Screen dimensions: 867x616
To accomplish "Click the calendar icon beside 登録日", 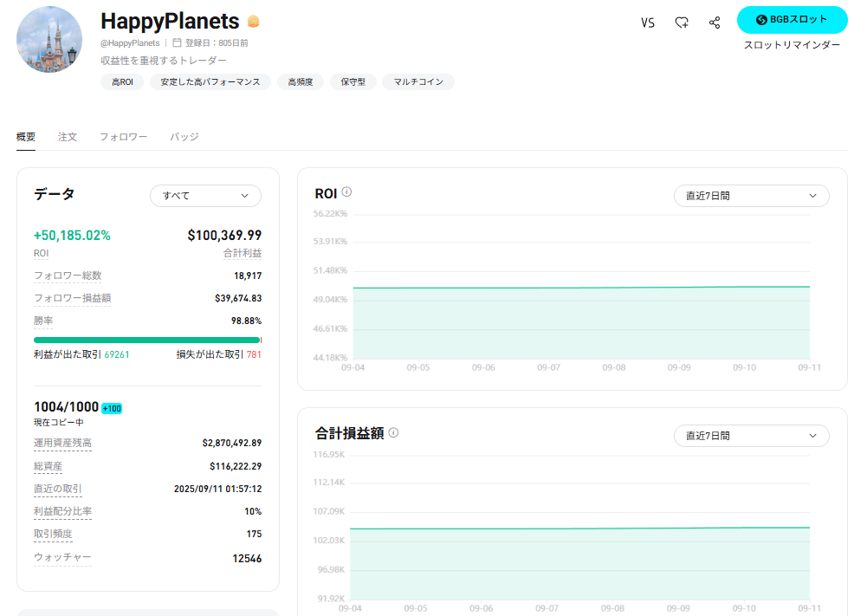I will 177,42.
